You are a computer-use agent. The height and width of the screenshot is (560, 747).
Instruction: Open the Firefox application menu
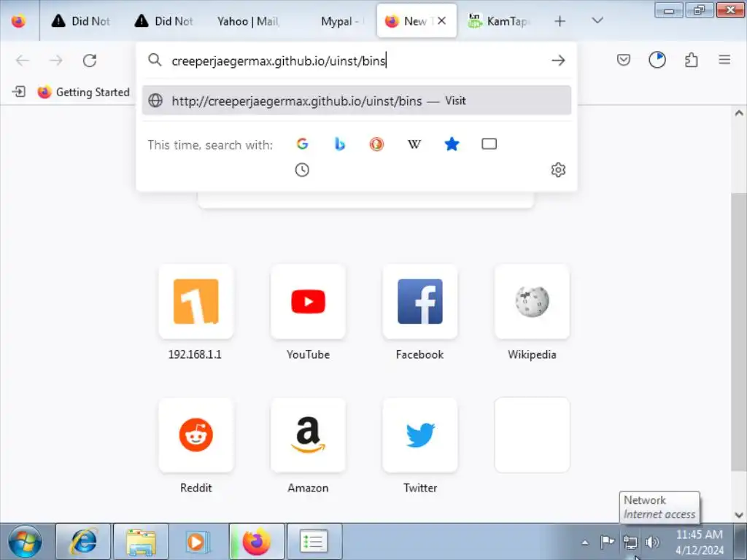tap(724, 60)
